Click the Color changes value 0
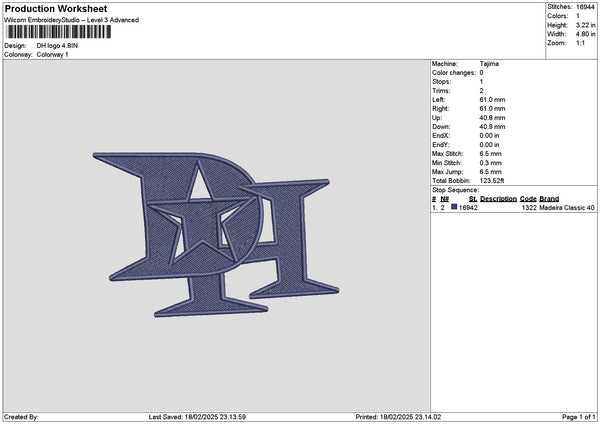Image resolution: width=600 pixels, height=424 pixels. (481, 73)
